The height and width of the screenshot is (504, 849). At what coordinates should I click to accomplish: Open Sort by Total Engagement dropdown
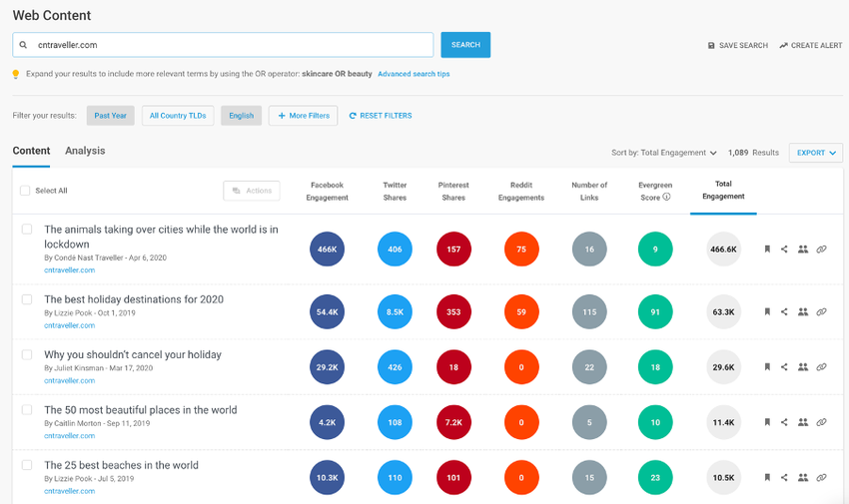[664, 153]
